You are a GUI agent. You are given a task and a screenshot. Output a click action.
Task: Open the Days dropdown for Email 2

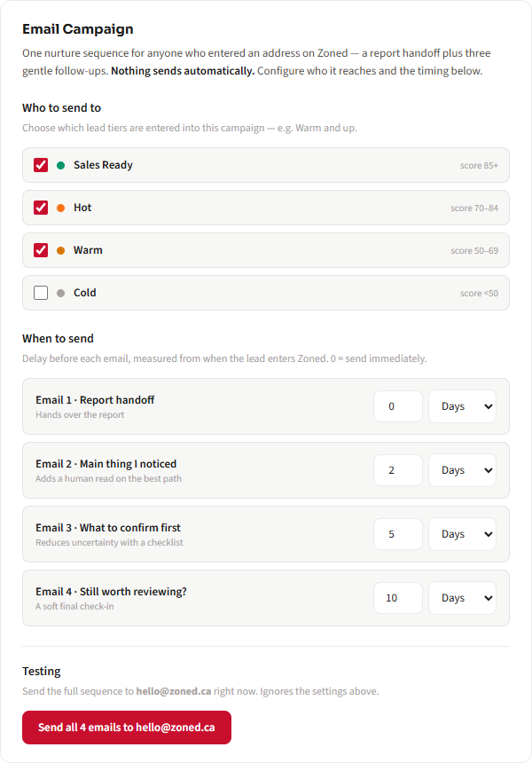[x=462, y=470]
